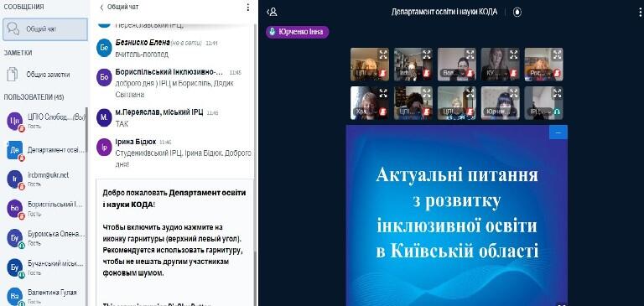Expand first webcam to fullscreen
Viewport: 644px width, 306px height.
(x=383, y=54)
